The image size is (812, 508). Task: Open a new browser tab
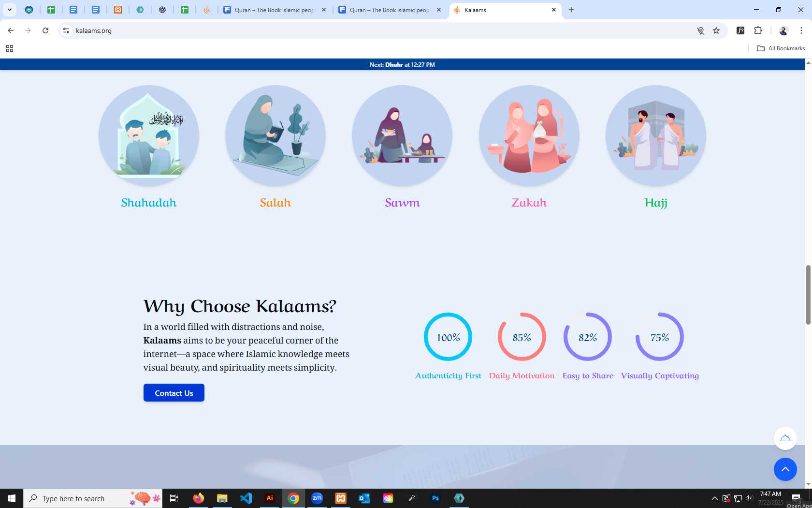571,10
